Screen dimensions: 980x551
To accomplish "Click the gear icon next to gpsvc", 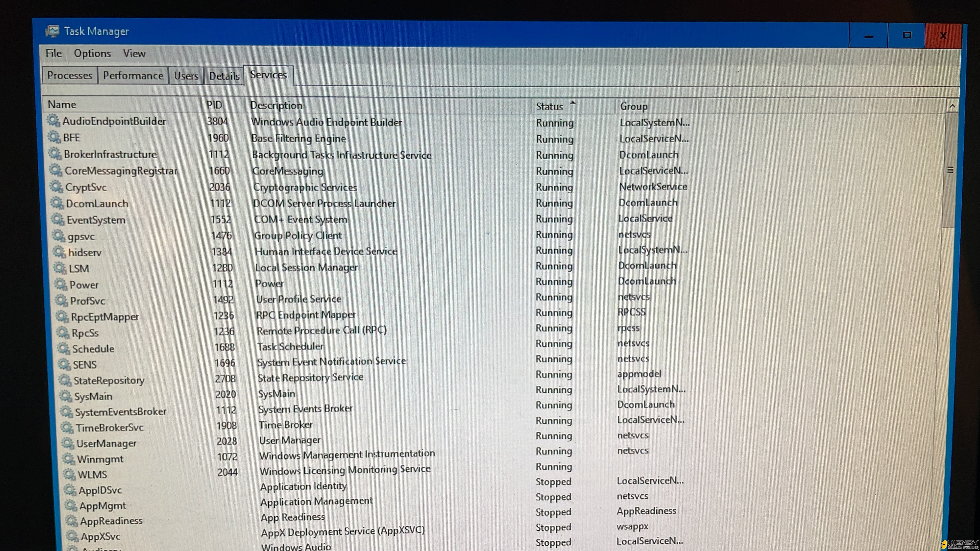I will tap(58, 236).
